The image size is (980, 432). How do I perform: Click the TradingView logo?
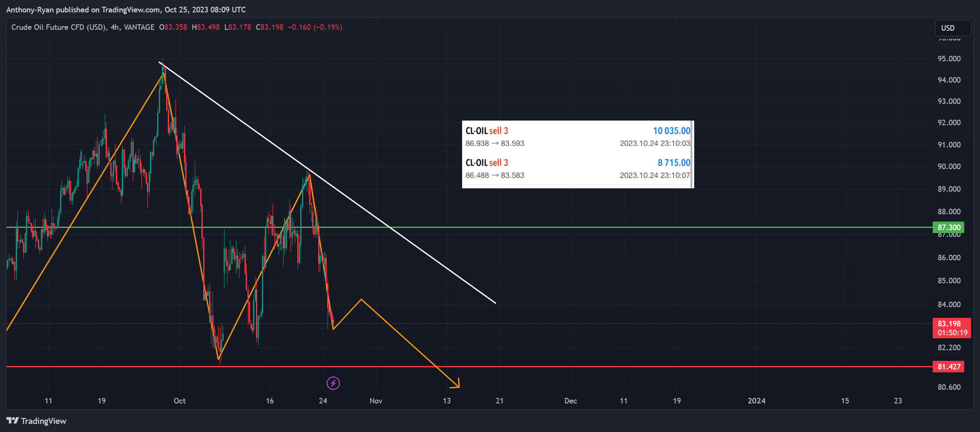(x=37, y=421)
